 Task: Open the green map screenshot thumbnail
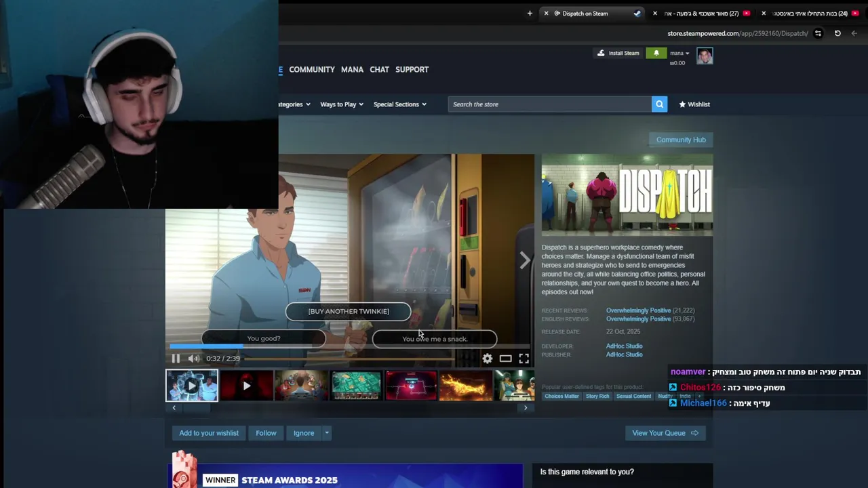(x=357, y=386)
